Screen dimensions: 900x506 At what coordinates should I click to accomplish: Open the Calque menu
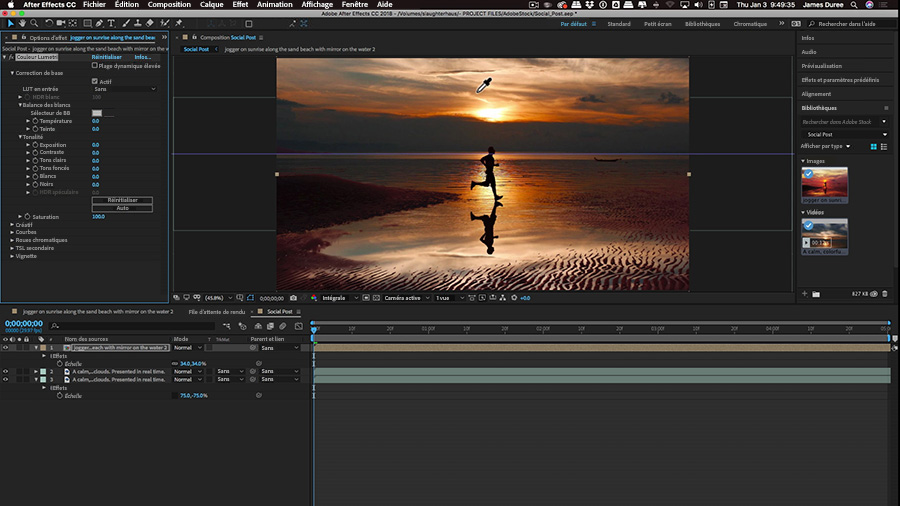point(211,5)
